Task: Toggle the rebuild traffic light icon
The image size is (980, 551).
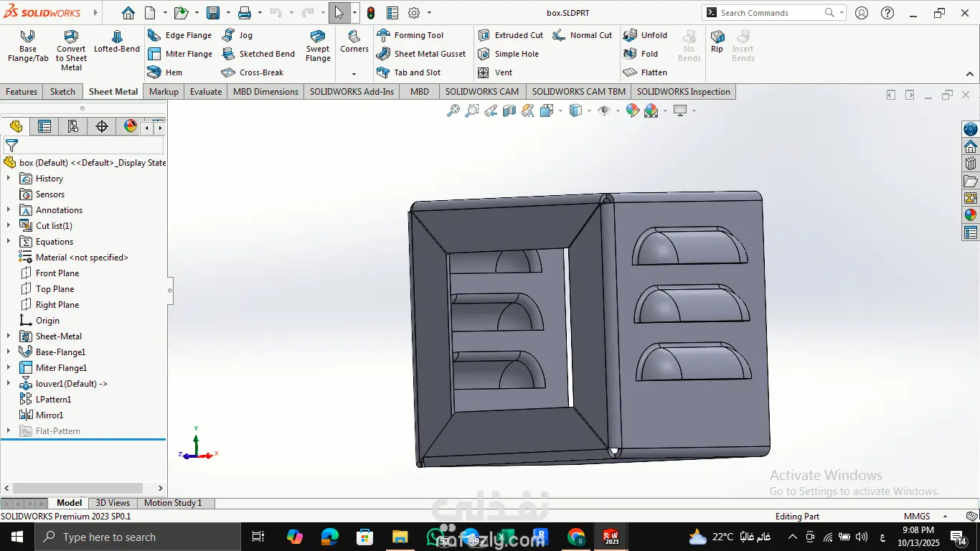Action: point(370,13)
